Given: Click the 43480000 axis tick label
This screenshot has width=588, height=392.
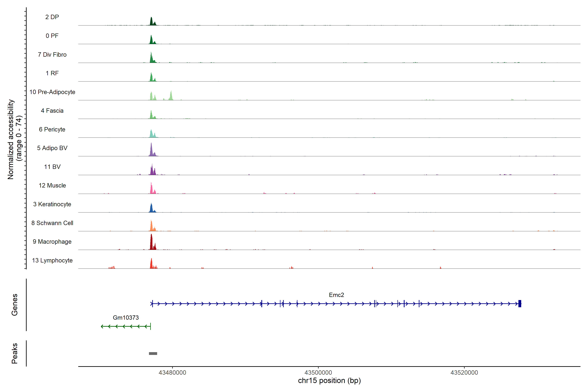Looking at the screenshot, I should pos(172,373).
